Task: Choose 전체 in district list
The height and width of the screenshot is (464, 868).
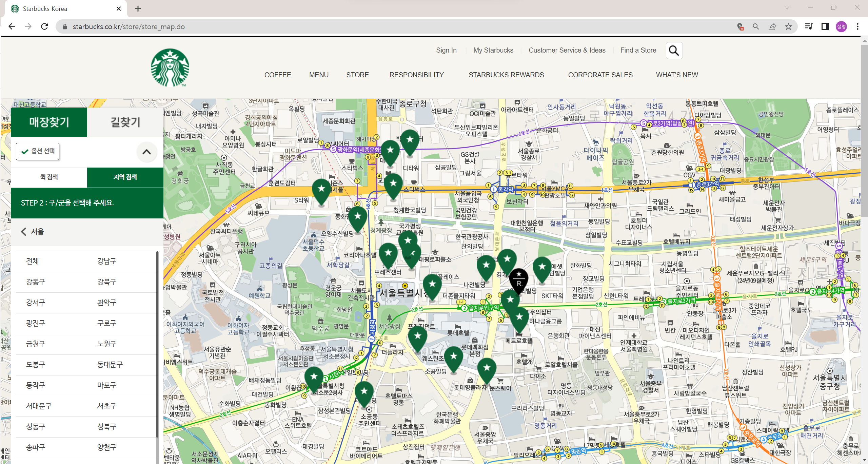Action: click(x=33, y=261)
